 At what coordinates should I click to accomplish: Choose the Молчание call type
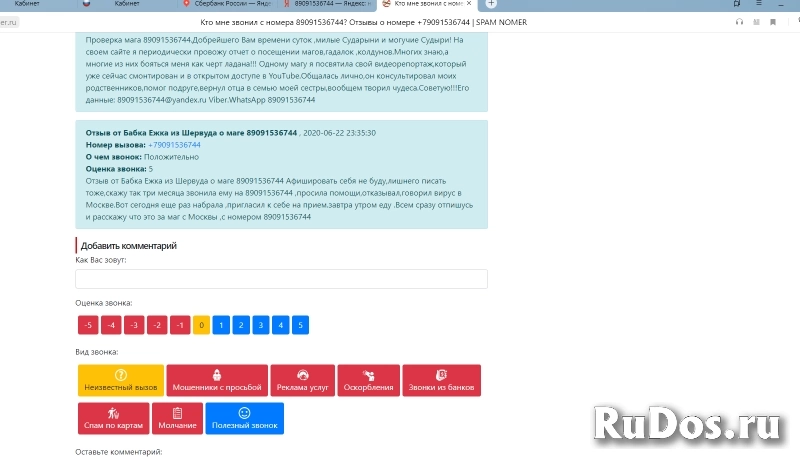coord(177,418)
